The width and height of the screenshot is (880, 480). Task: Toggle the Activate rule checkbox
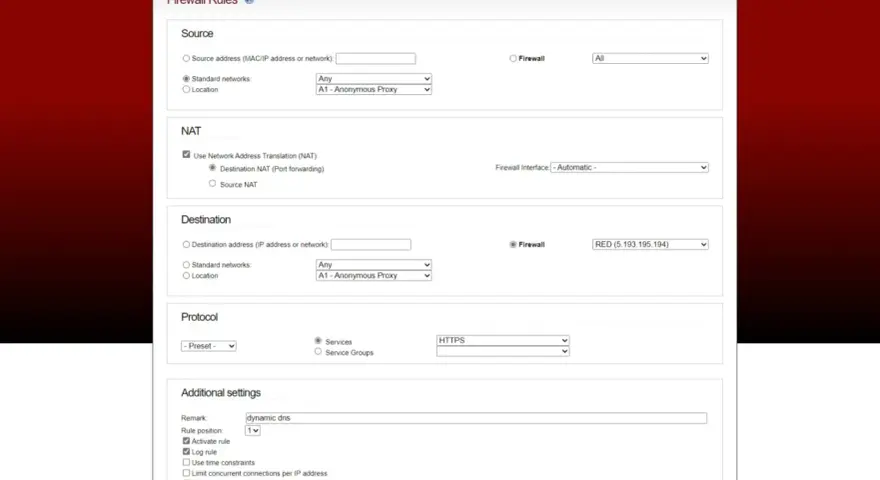tap(186, 441)
